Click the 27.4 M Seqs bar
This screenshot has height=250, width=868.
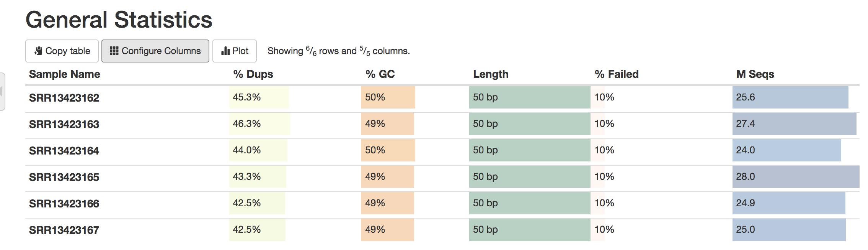click(x=794, y=124)
